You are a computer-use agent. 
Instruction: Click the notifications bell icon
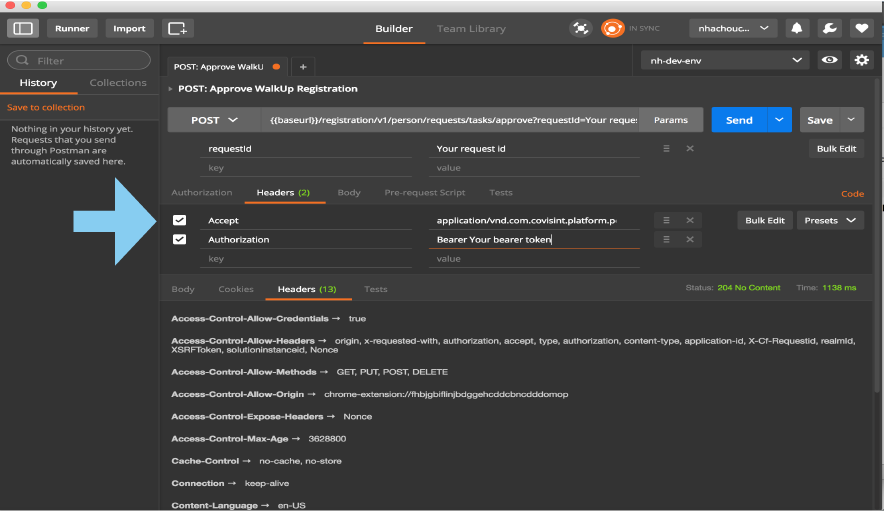(797, 28)
